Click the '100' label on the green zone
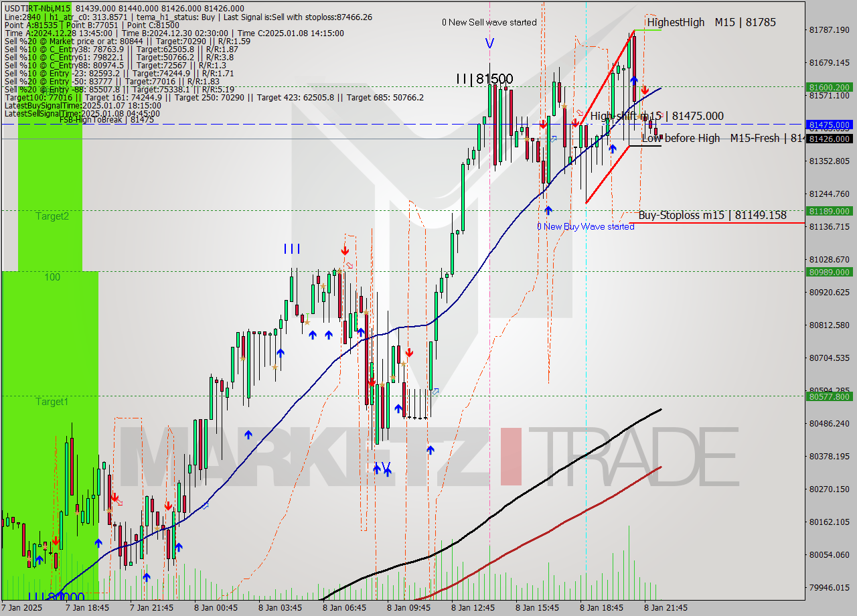 point(52,277)
